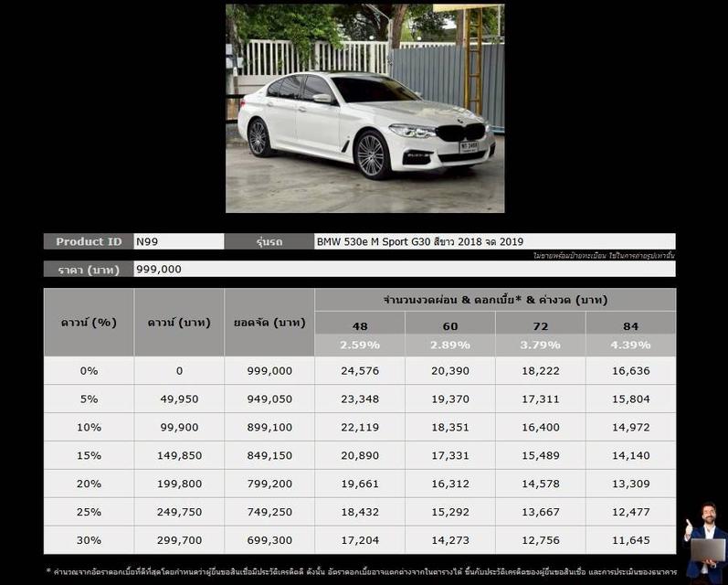
Task: Click the price value 999,000 field
Action: click(405, 269)
